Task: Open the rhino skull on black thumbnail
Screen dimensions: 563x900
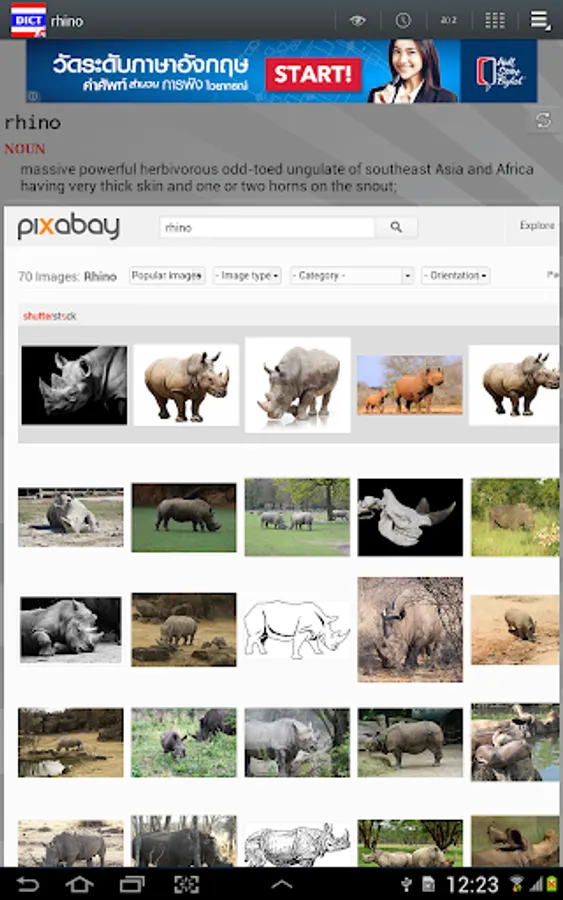Action: pyautogui.click(x=410, y=517)
